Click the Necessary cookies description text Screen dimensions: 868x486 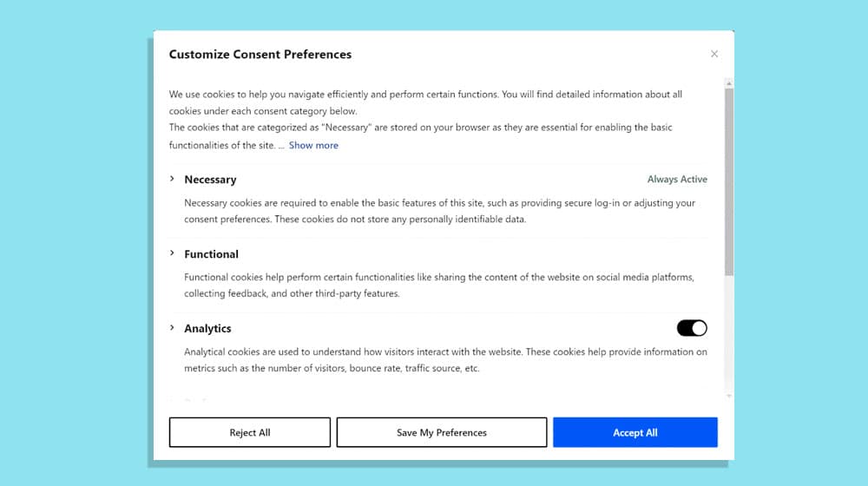click(x=440, y=211)
